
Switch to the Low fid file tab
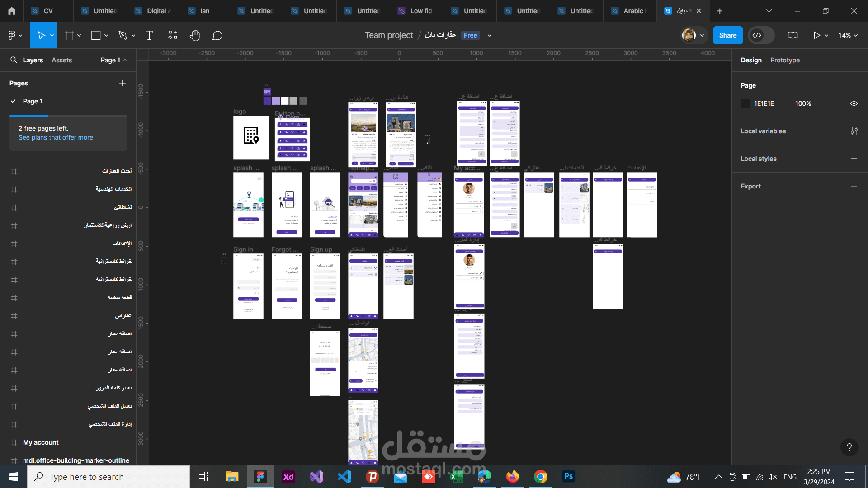(416, 11)
